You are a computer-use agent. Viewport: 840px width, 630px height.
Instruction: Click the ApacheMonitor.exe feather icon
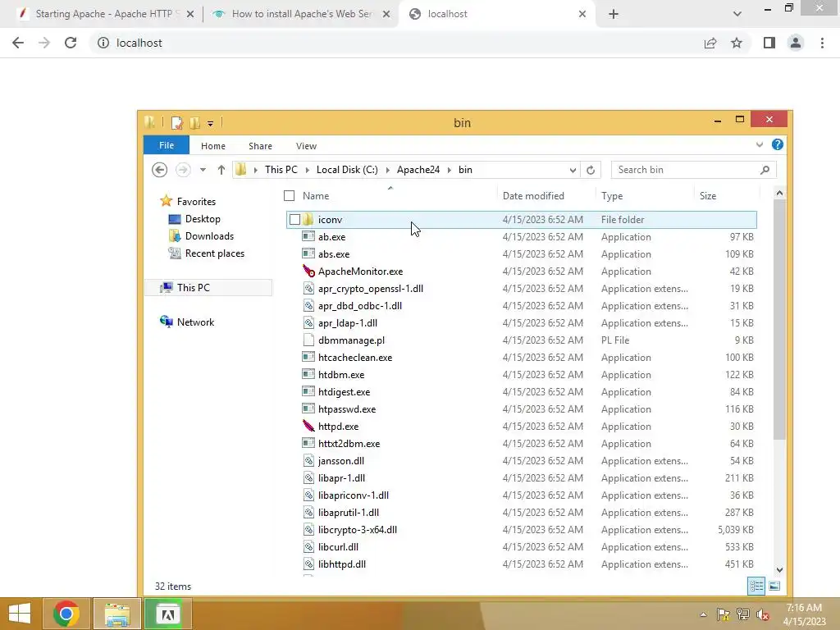tap(308, 271)
